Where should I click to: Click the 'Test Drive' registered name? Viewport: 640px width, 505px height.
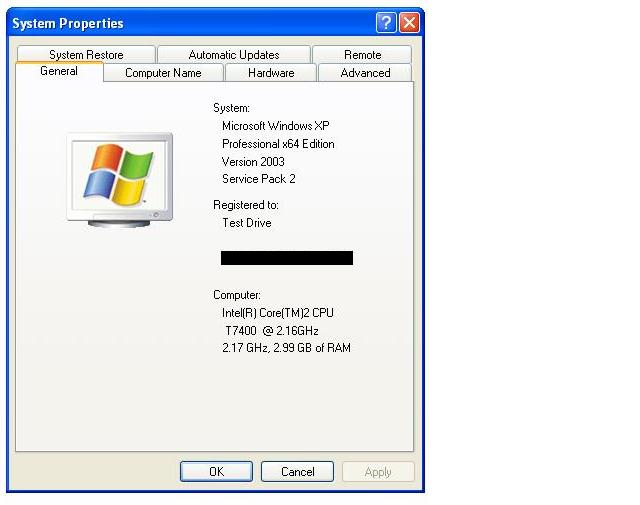[247, 223]
